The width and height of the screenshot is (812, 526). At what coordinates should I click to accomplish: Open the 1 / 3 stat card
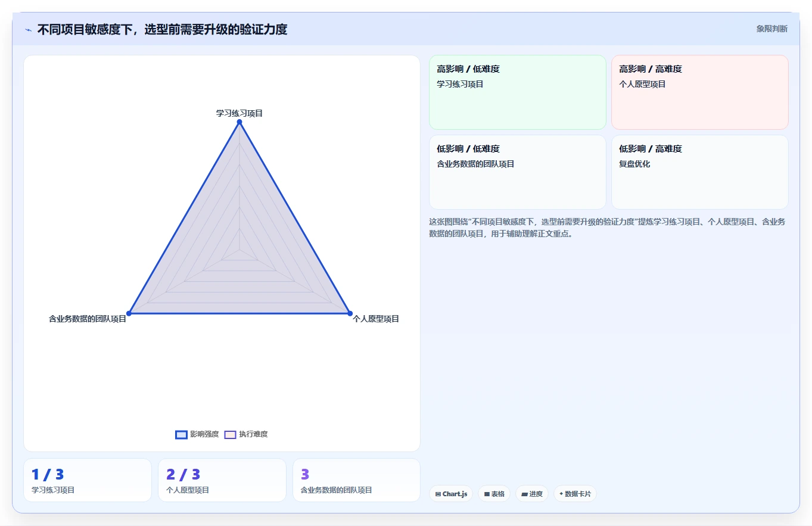[88, 480]
